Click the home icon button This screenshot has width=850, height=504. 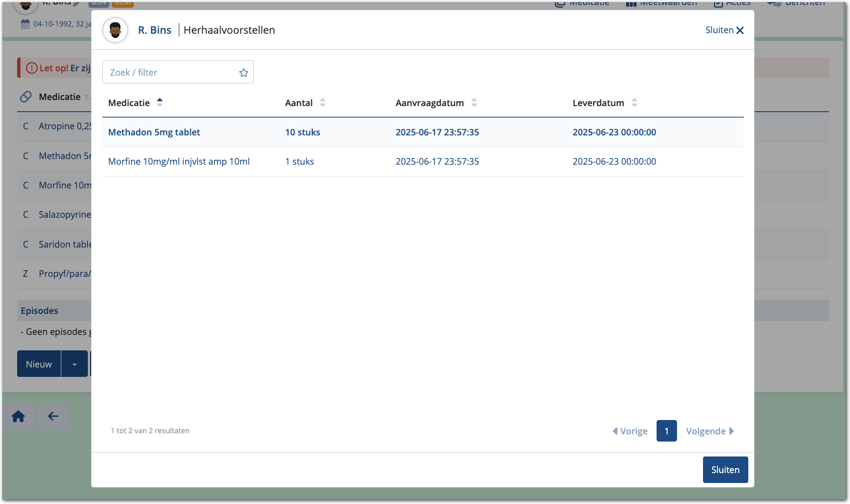coord(18,417)
